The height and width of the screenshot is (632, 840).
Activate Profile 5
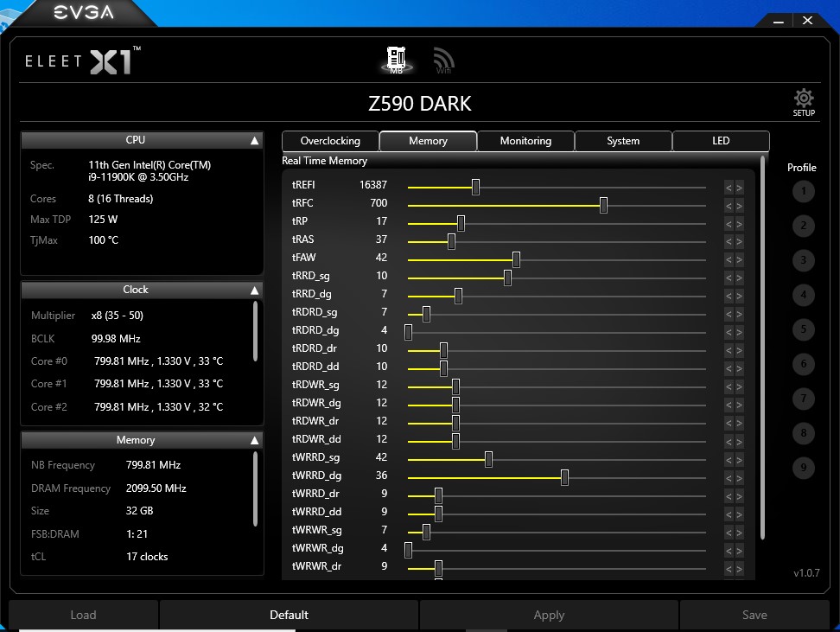[x=803, y=329]
